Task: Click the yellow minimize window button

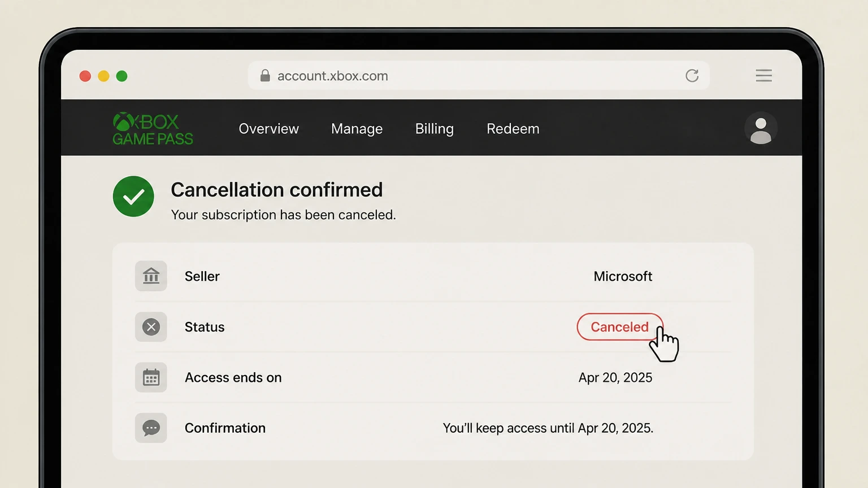Action: [103, 76]
